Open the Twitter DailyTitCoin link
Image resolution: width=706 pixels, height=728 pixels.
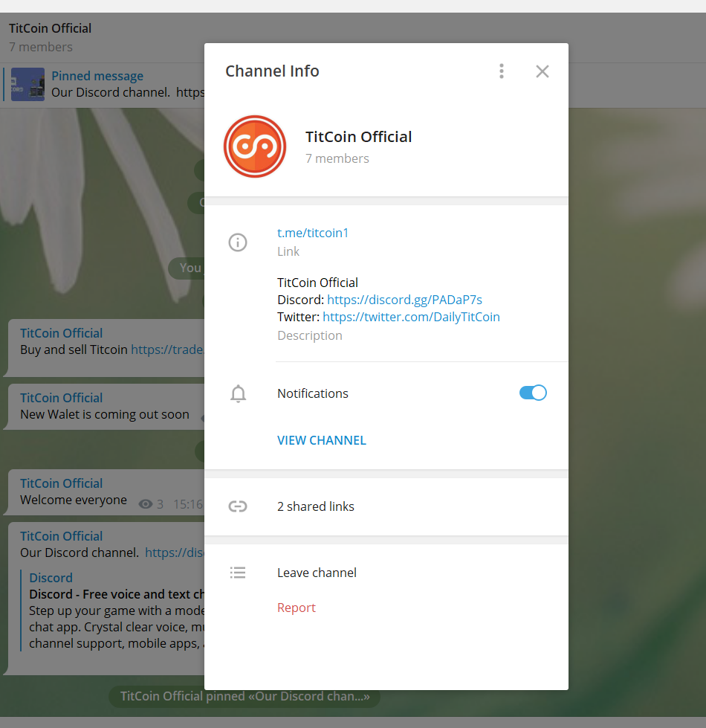pos(411,317)
